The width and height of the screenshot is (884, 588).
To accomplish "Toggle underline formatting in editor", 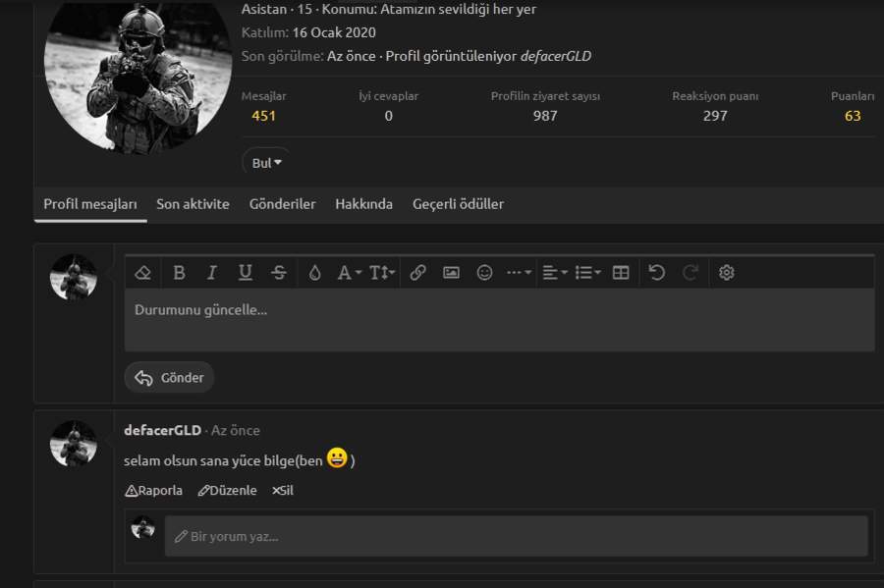I will tap(246, 273).
